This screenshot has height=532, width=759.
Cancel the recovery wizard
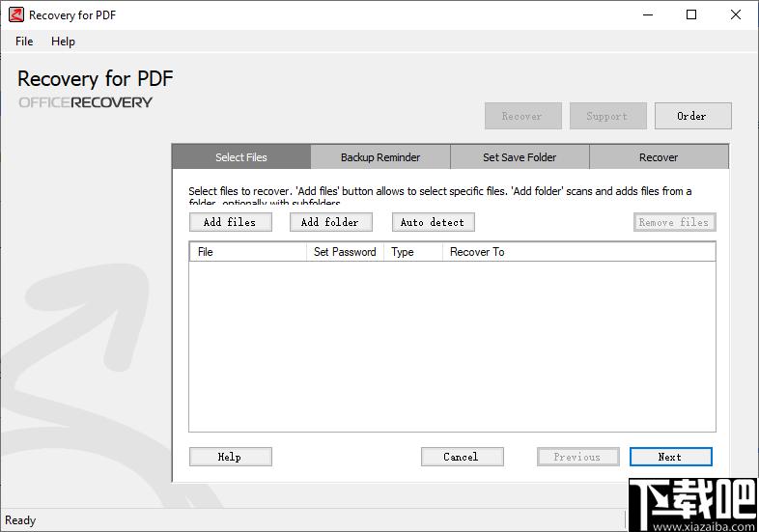tap(463, 457)
